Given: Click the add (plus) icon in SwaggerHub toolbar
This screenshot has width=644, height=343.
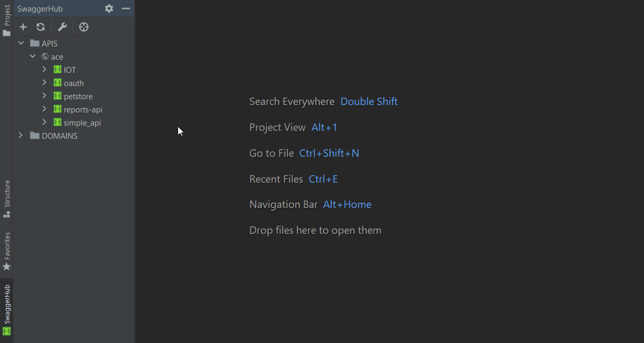Looking at the screenshot, I should point(23,27).
